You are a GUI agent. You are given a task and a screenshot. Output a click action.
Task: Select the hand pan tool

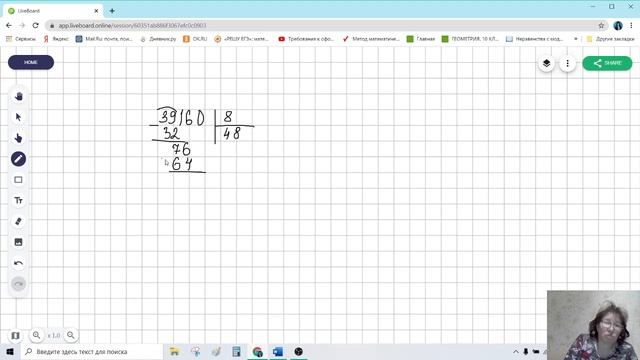coord(18,96)
